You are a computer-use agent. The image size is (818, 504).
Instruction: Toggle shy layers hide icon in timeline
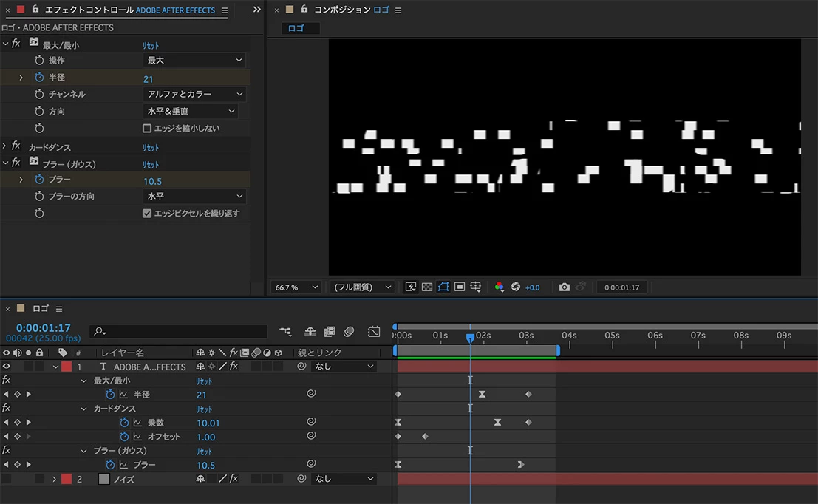[310, 331]
